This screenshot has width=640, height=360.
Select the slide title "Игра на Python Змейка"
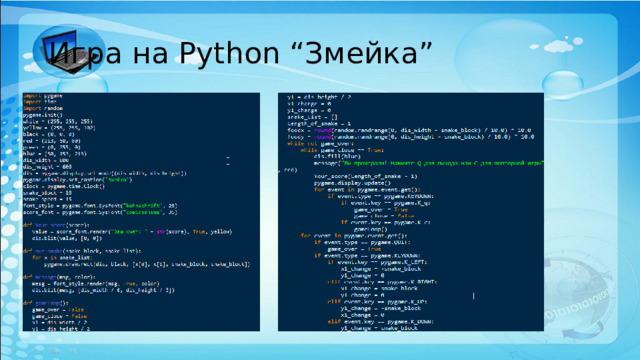coord(240,53)
